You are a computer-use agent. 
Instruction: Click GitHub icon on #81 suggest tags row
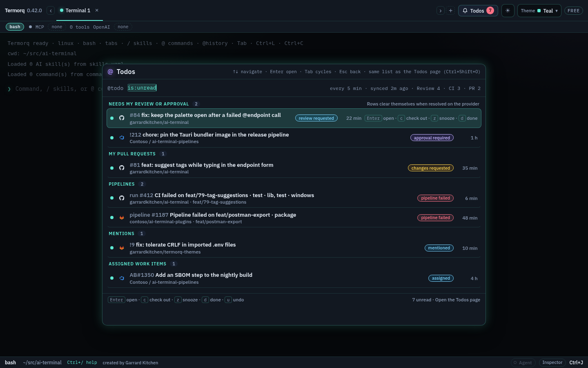[122, 168]
